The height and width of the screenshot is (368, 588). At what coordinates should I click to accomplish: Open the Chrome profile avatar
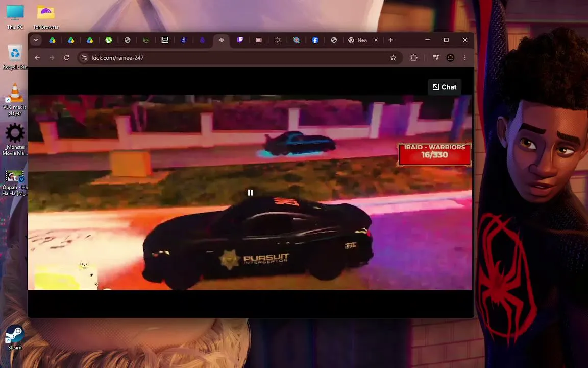(x=450, y=58)
